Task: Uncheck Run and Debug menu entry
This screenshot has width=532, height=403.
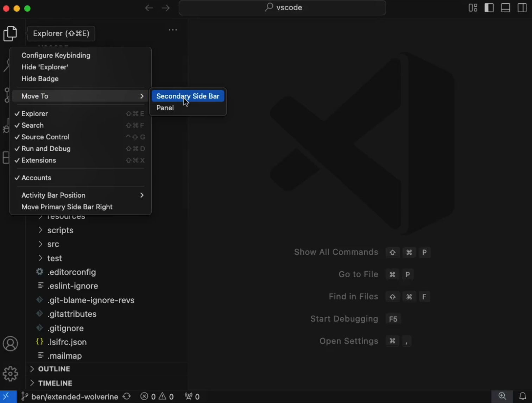Action: [x=81, y=149]
